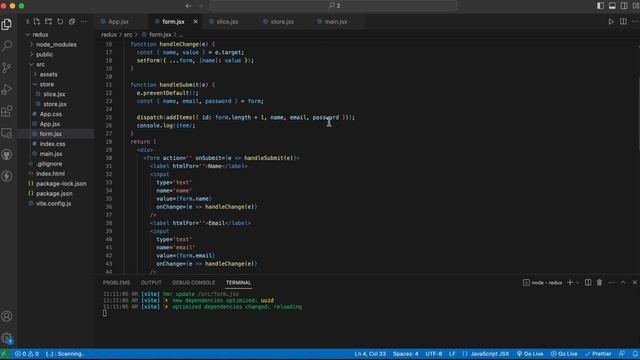Open the Accounts menu icon

(x=7, y=316)
